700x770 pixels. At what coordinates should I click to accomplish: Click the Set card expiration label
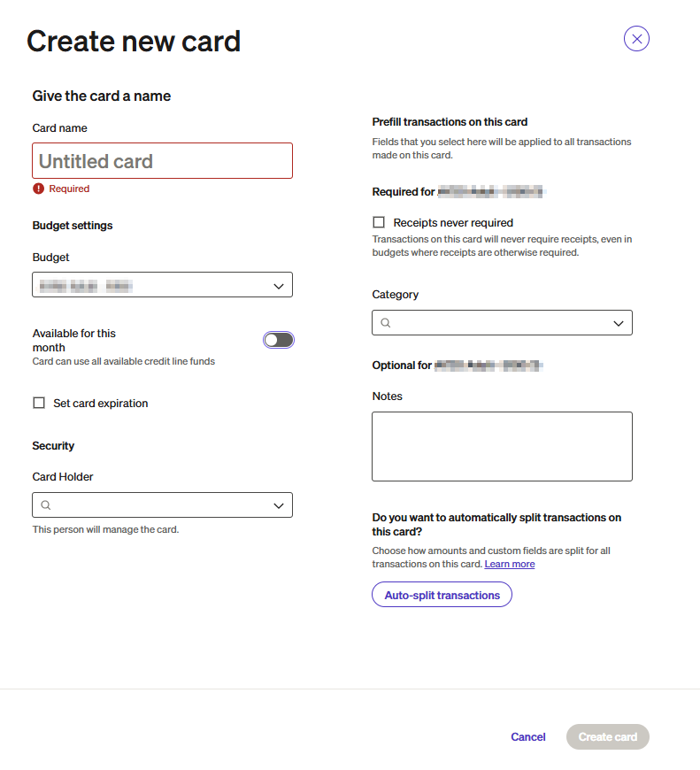(101, 403)
